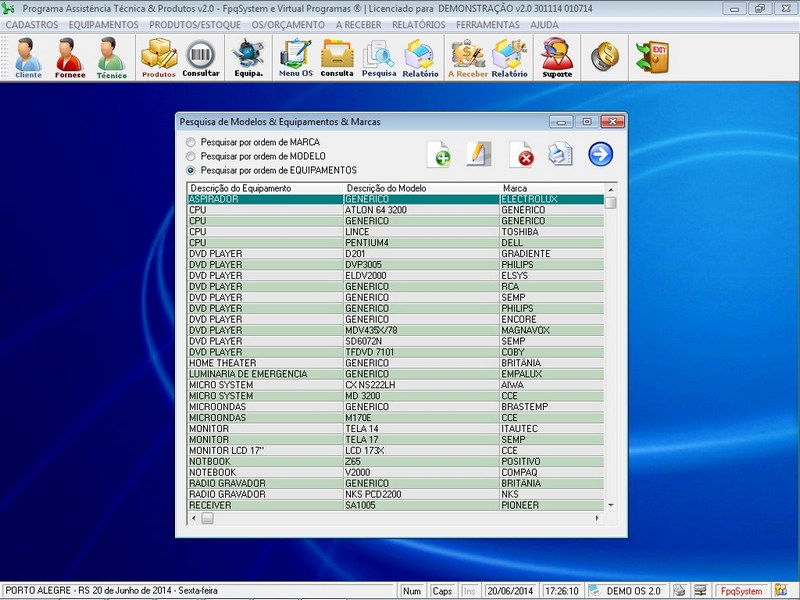Select Pesquisar por ordem de MARCA
Viewport: 800px width, 600px height.
(x=190, y=142)
